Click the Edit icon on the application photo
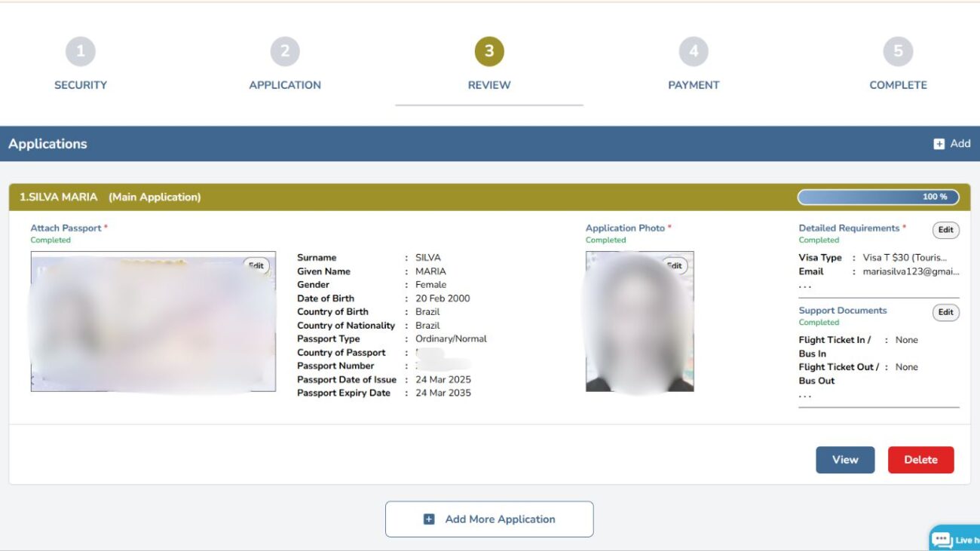The width and height of the screenshot is (980, 551). click(674, 265)
